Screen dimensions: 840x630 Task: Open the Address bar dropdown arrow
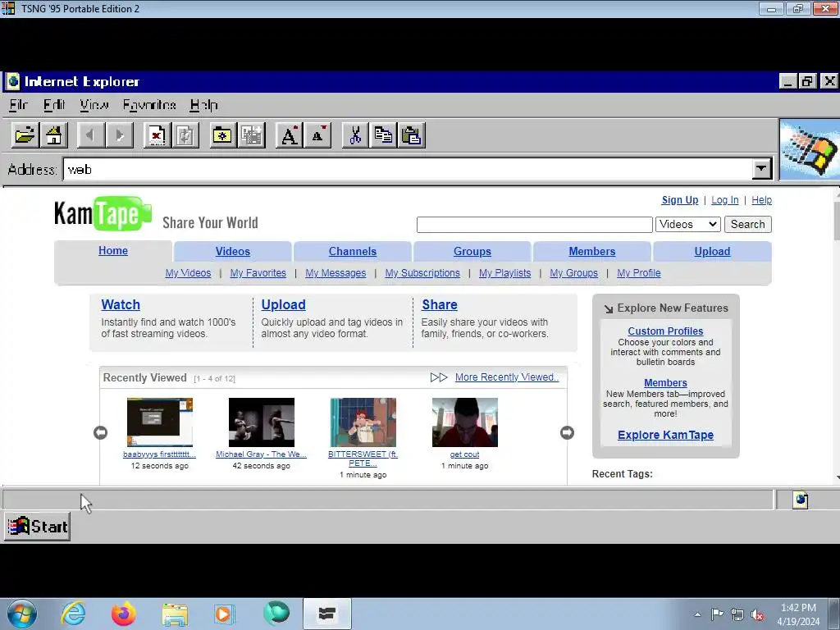[x=761, y=169]
